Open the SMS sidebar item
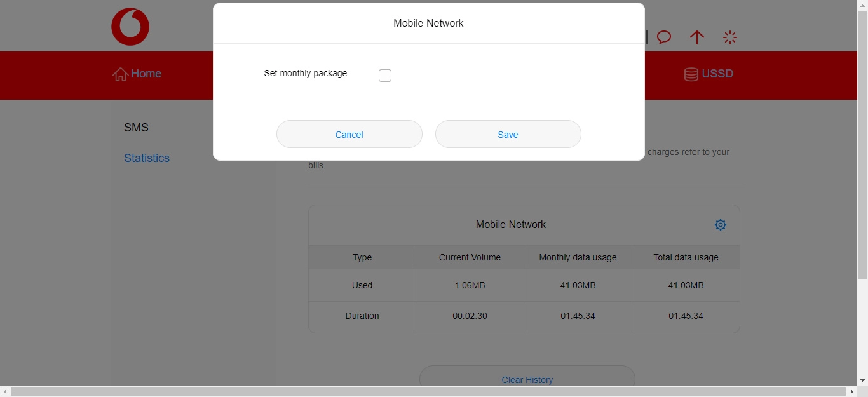868x397 pixels. [136, 128]
